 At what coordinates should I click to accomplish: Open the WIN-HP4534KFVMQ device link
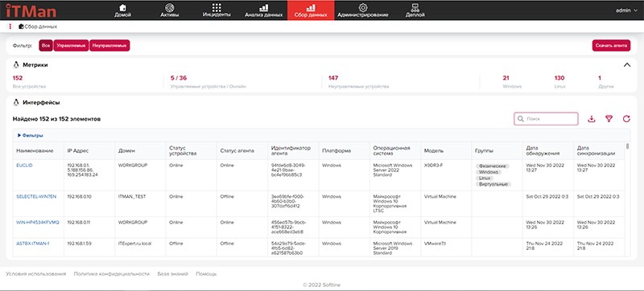coord(37,222)
